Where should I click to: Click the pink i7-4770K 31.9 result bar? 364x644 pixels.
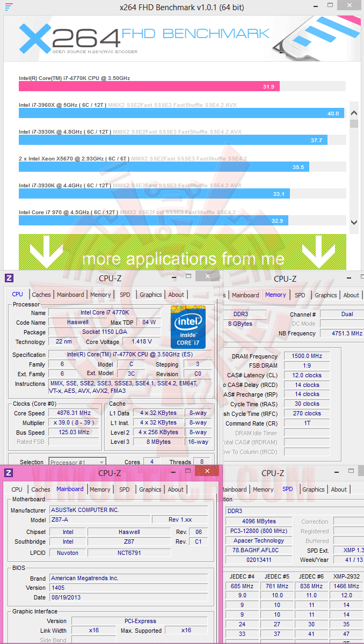(149, 86)
